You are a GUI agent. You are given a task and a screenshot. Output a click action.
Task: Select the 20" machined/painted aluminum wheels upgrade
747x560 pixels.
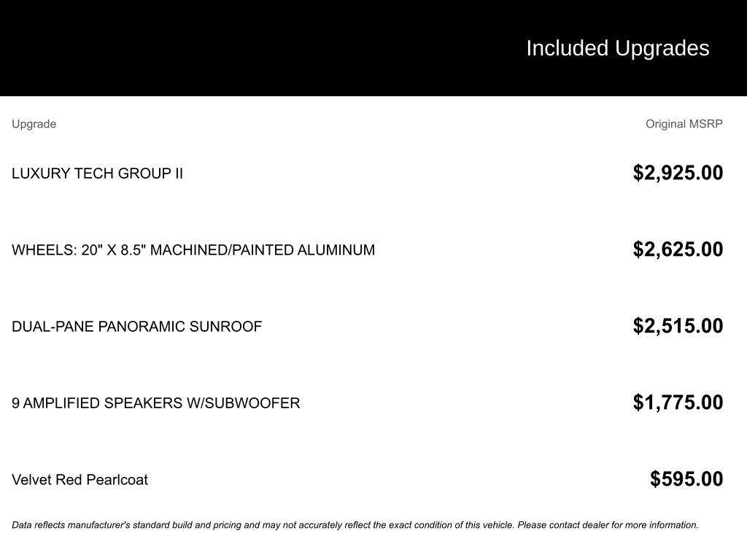tap(193, 250)
